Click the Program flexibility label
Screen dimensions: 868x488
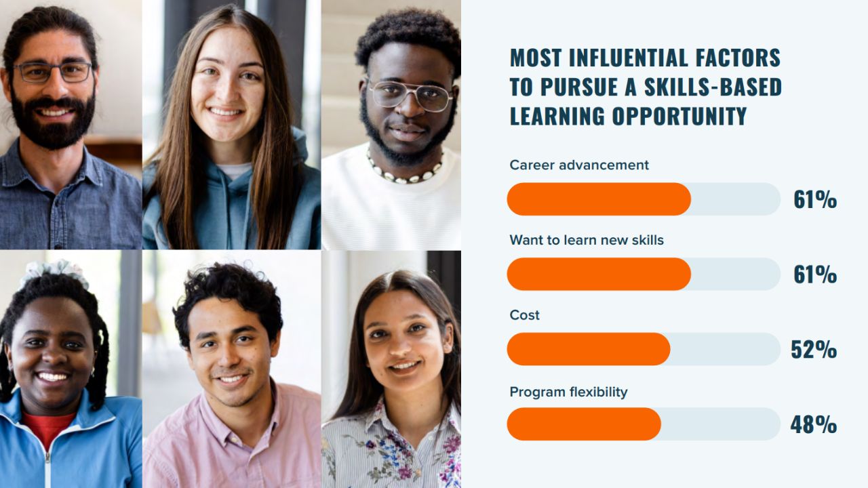coord(568,392)
